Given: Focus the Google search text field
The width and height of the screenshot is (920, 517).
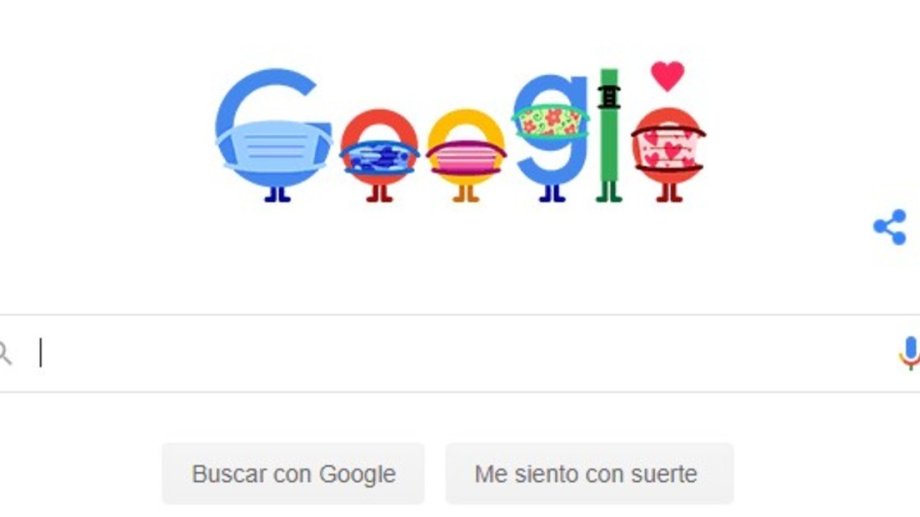Looking at the screenshot, I should tap(460, 353).
